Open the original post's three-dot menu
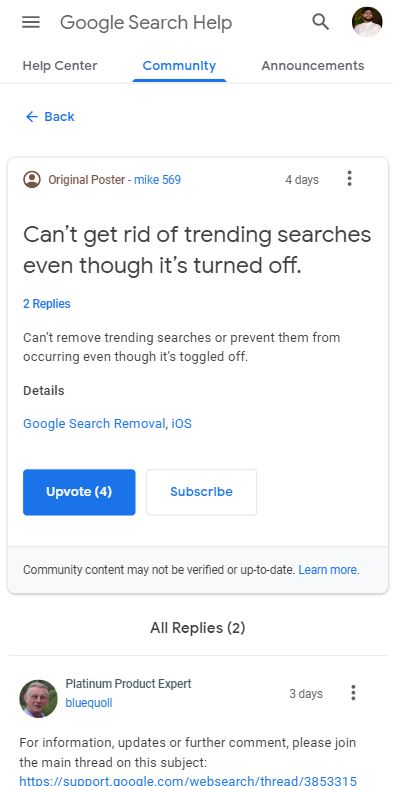 [349, 178]
